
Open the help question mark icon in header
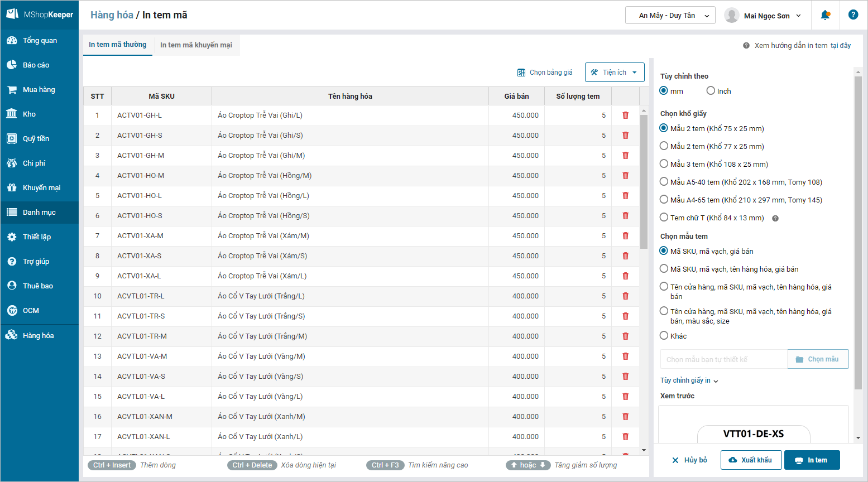853,15
